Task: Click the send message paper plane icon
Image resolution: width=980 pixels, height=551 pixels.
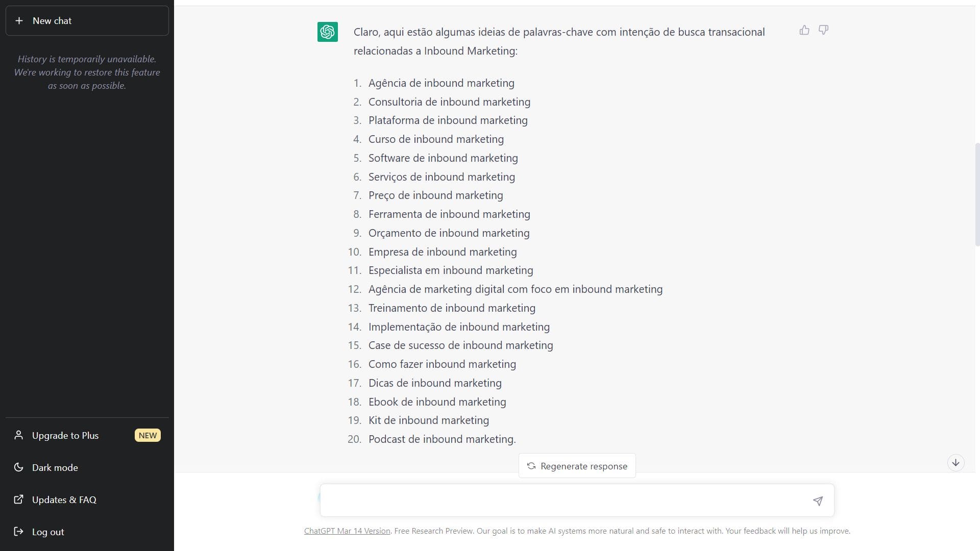Action: click(x=818, y=501)
